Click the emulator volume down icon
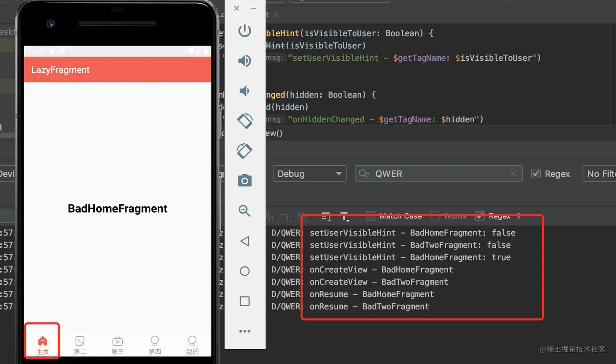The height and width of the screenshot is (364, 616). tap(245, 91)
